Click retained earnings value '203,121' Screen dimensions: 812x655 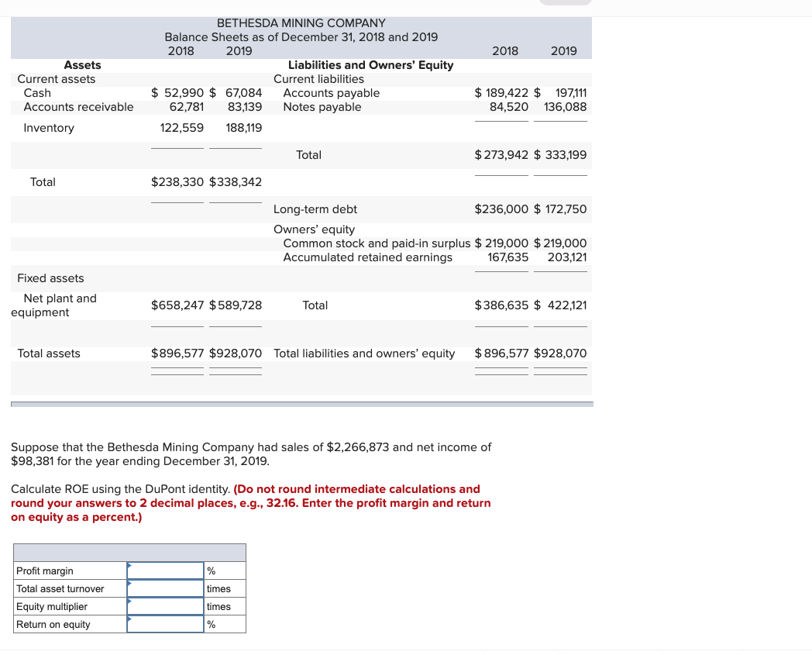click(x=567, y=257)
